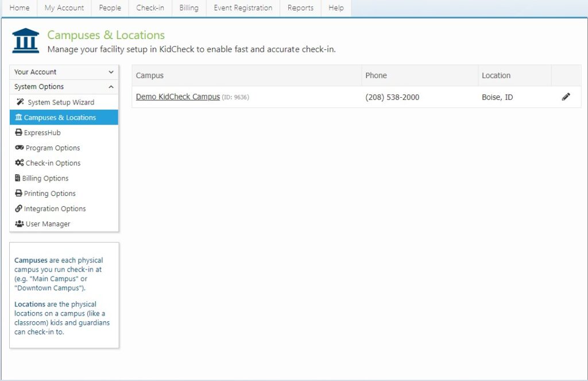This screenshot has height=381, width=588.
Task: Open Program Options in sidebar
Action: pos(64,148)
